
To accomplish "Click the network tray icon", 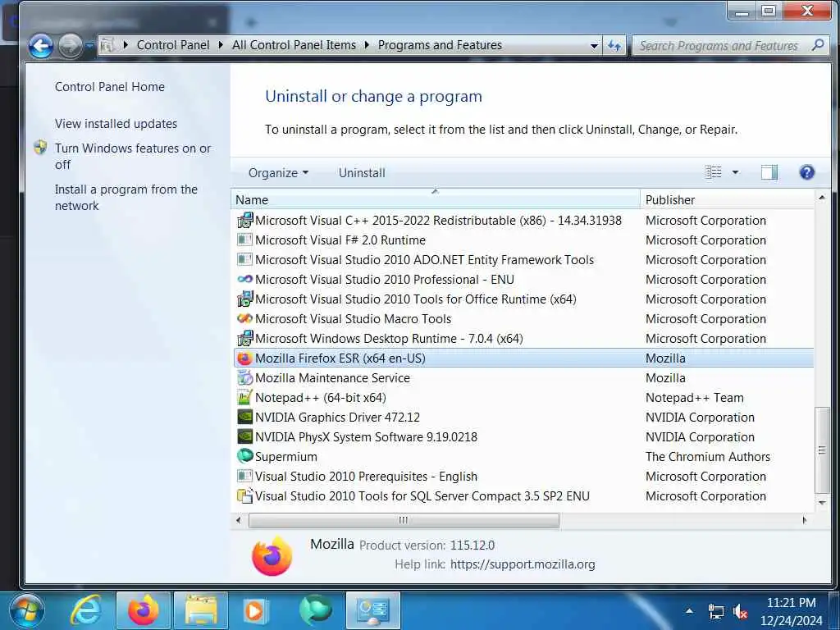I will click(715, 611).
